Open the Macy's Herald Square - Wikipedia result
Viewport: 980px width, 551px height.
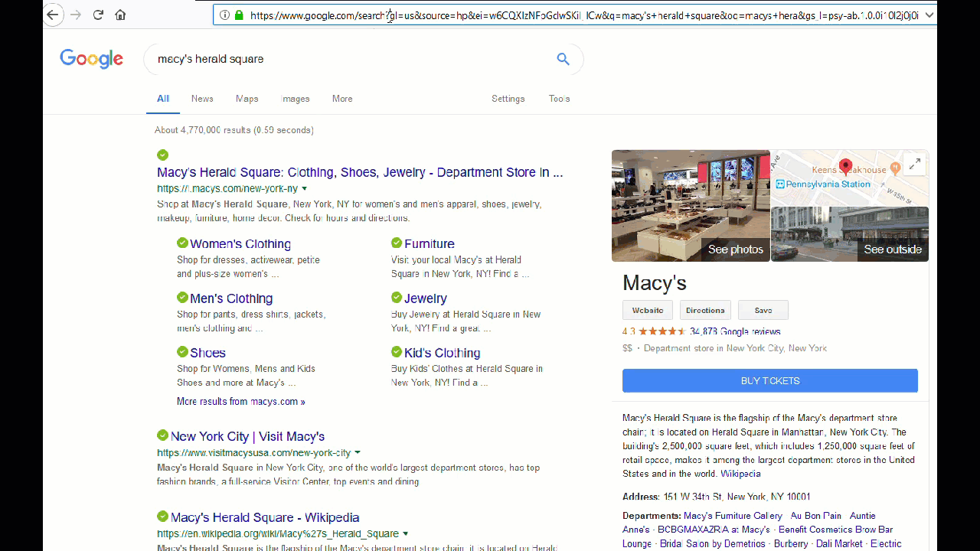click(265, 517)
